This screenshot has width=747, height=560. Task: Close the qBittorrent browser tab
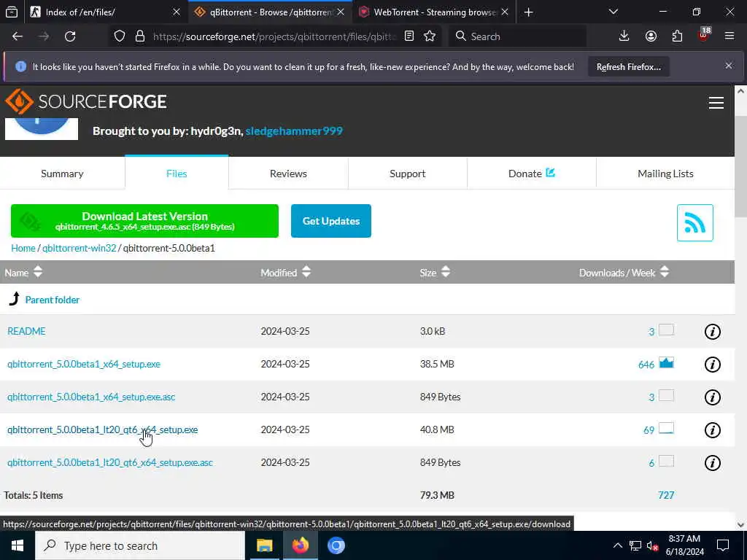(x=341, y=12)
